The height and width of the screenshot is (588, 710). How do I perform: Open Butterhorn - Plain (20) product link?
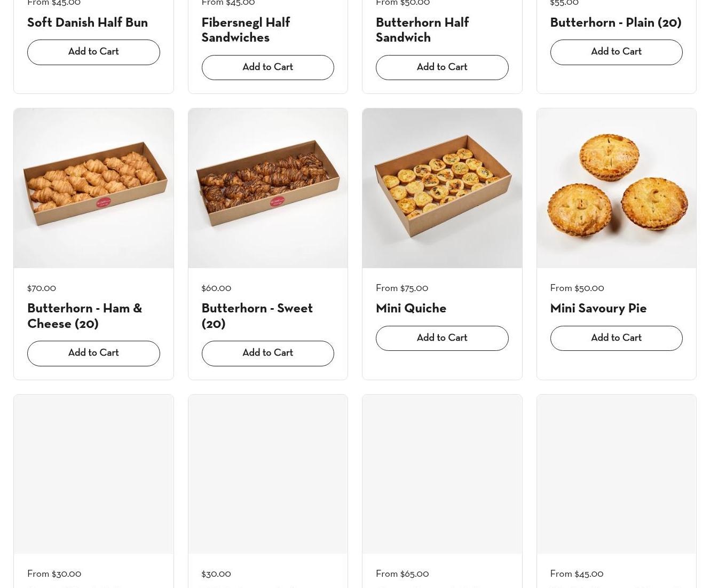coord(616,23)
